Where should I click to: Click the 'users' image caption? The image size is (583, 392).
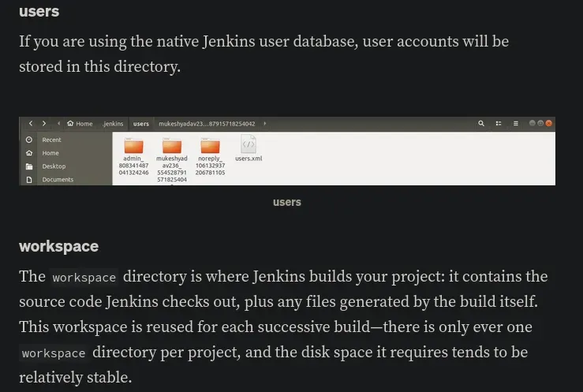[287, 202]
